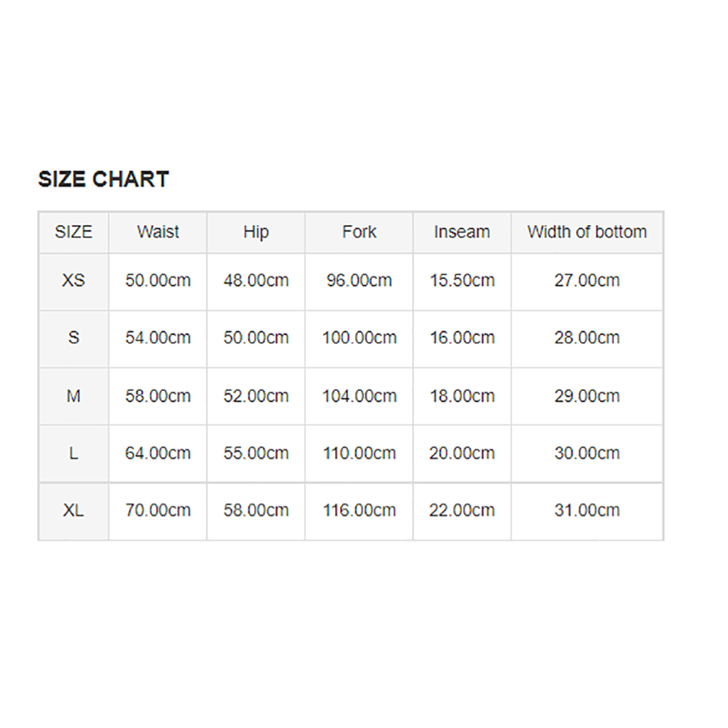Select the M size row label
The height and width of the screenshot is (728, 728).
point(74,397)
